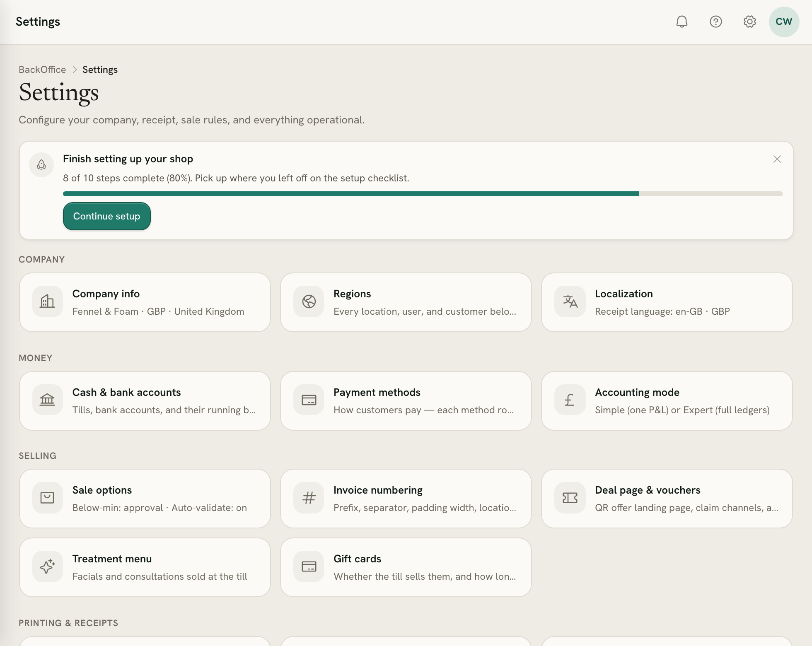
Task: Click 'Whether the till sells them' description
Action: click(425, 576)
